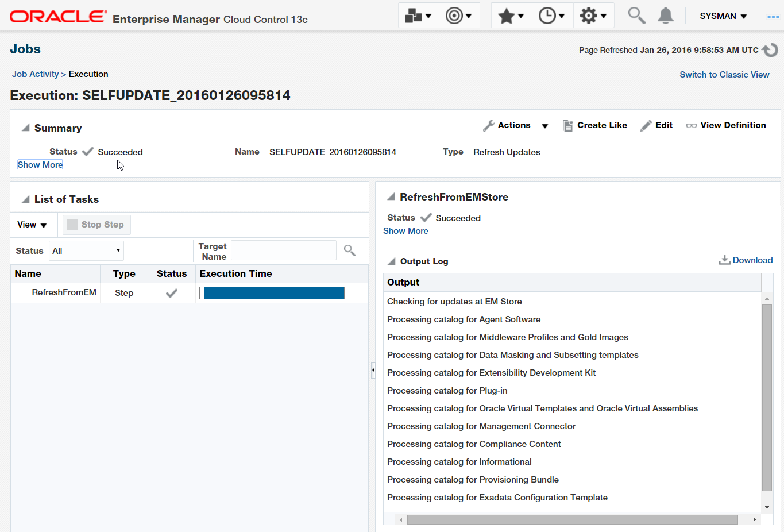Click the output scroll right arrow

[x=754, y=519]
